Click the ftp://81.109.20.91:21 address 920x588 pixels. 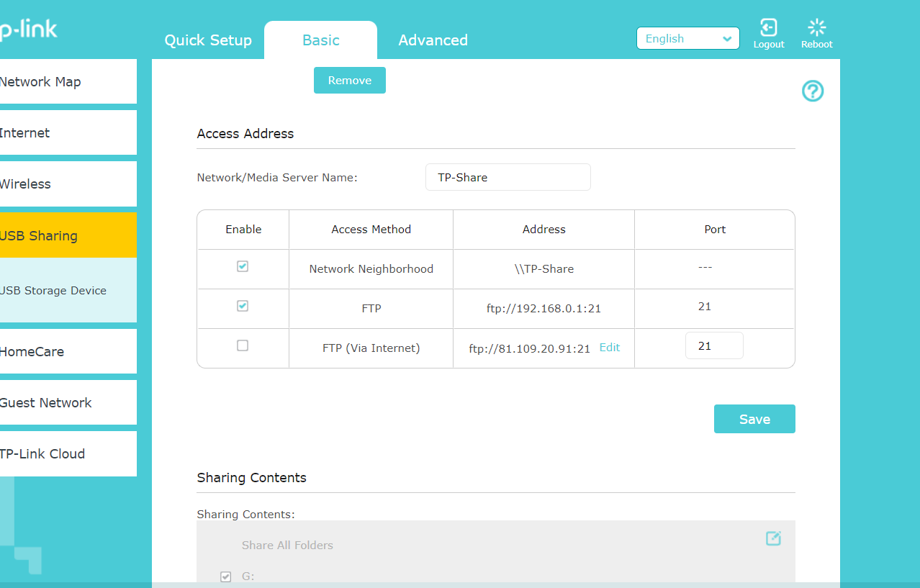tap(529, 348)
